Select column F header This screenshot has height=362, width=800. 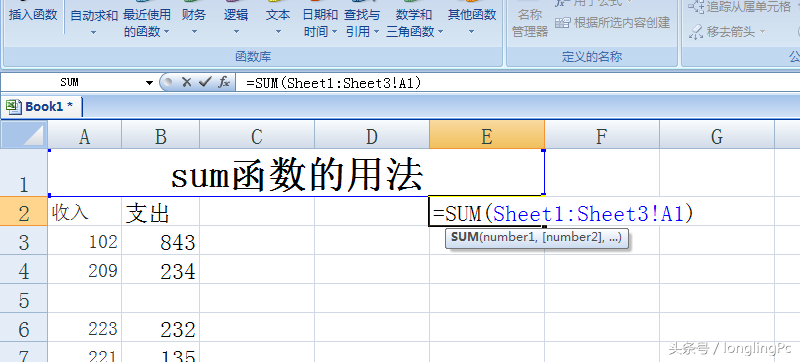click(602, 136)
